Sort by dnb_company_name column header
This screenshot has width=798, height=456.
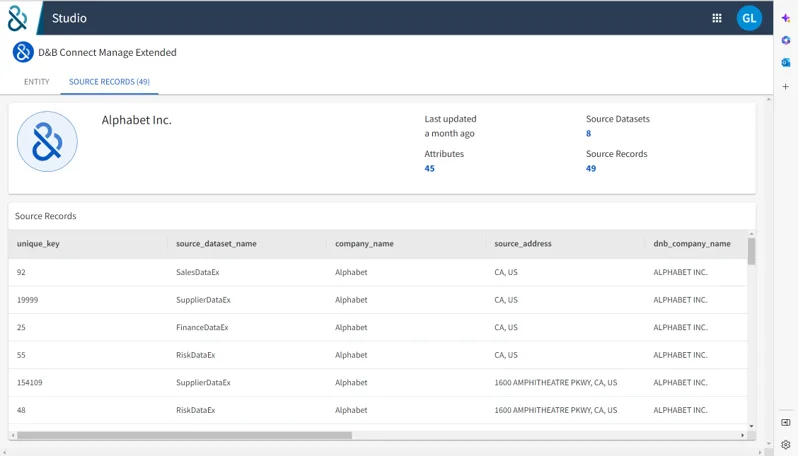[692, 244]
